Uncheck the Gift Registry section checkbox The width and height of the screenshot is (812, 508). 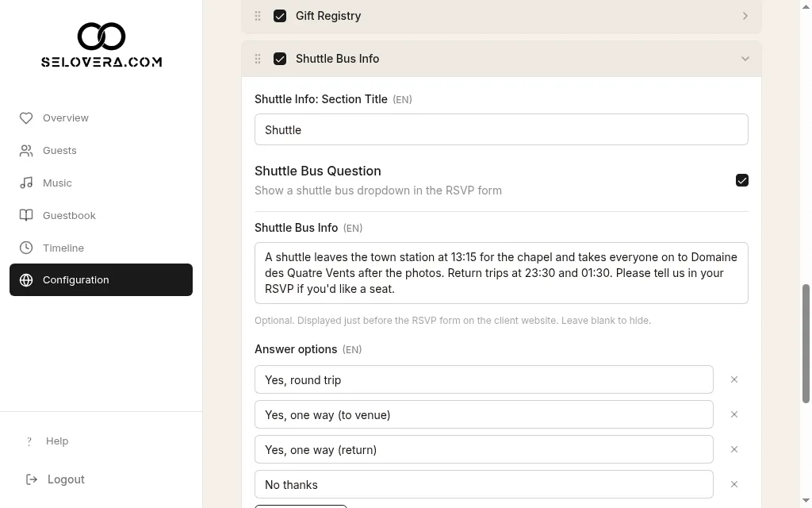280,16
